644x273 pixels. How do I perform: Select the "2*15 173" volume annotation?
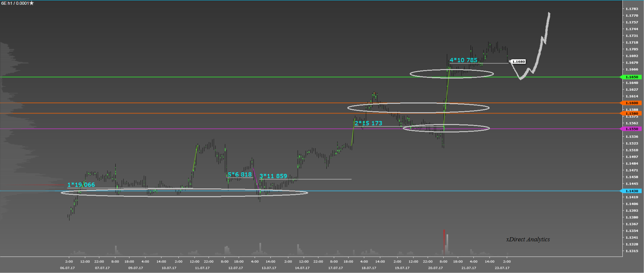tap(368, 123)
